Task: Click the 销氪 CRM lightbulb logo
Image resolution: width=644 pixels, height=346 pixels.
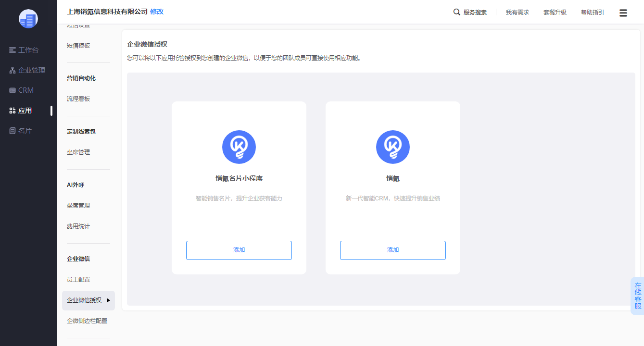Action: click(393, 147)
